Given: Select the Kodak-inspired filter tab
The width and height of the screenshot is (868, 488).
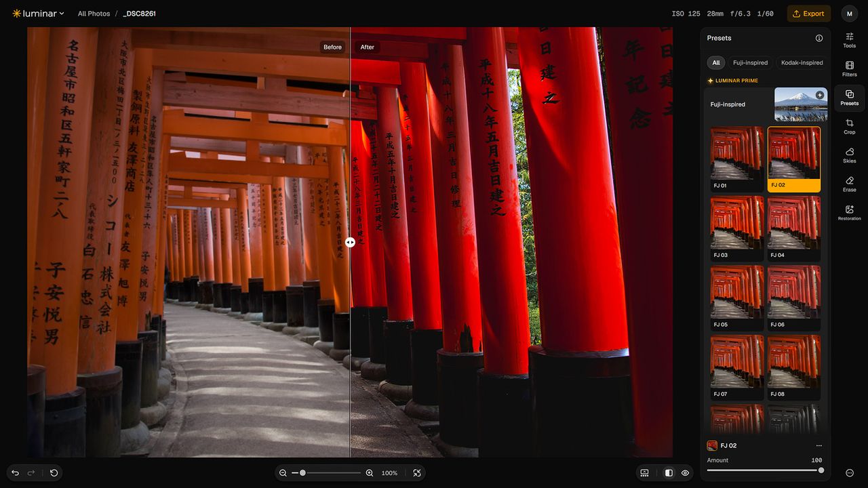Looking at the screenshot, I should [x=802, y=62].
